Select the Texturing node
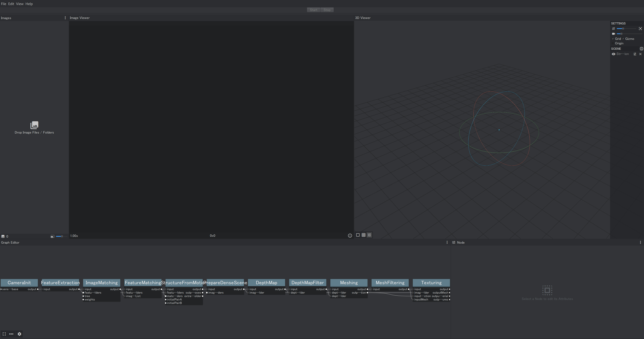 click(431, 283)
